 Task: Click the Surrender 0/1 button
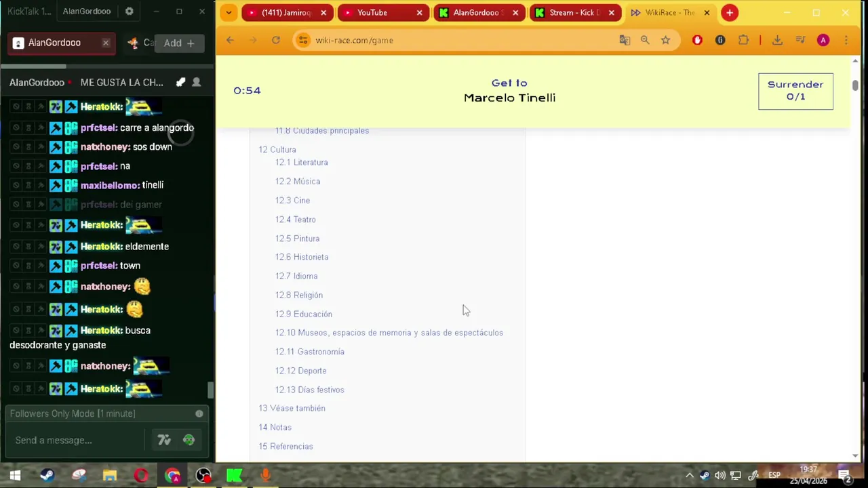795,91
